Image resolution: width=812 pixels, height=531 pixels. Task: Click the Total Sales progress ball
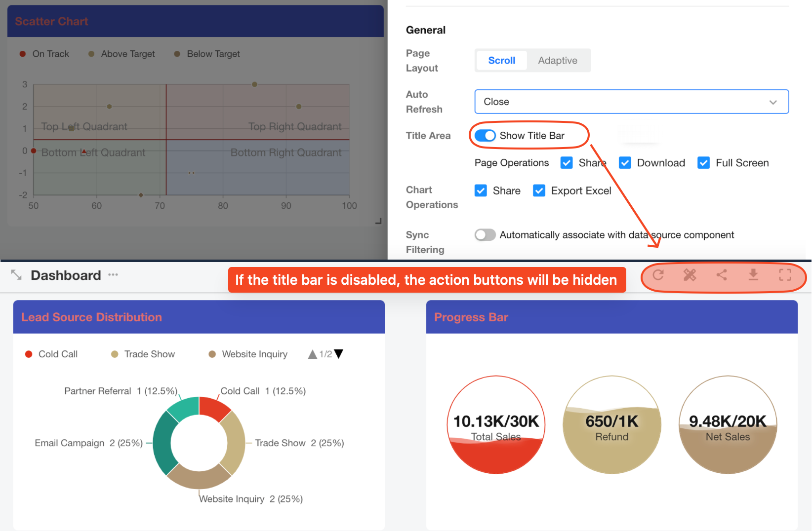pos(496,425)
